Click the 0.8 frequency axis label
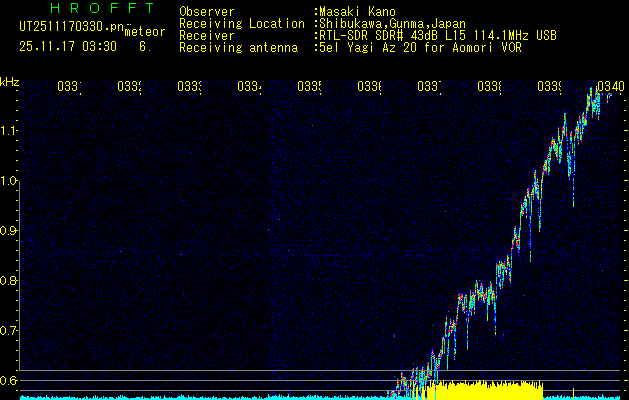 tap(10, 281)
